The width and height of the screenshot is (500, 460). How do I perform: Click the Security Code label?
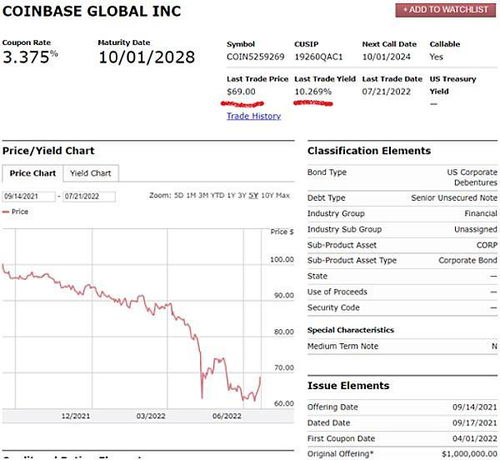tap(333, 308)
